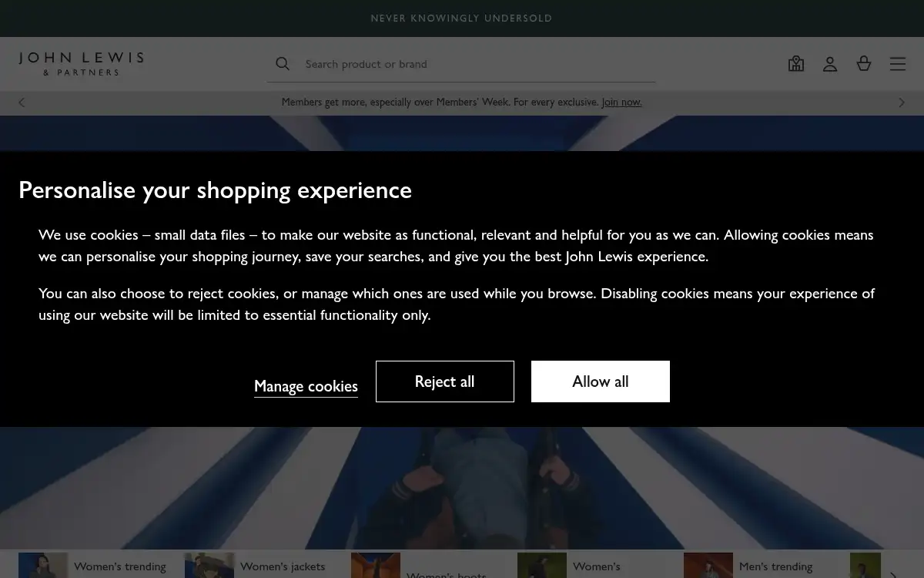
Task: Show the next promo message
Action: pos(902,102)
